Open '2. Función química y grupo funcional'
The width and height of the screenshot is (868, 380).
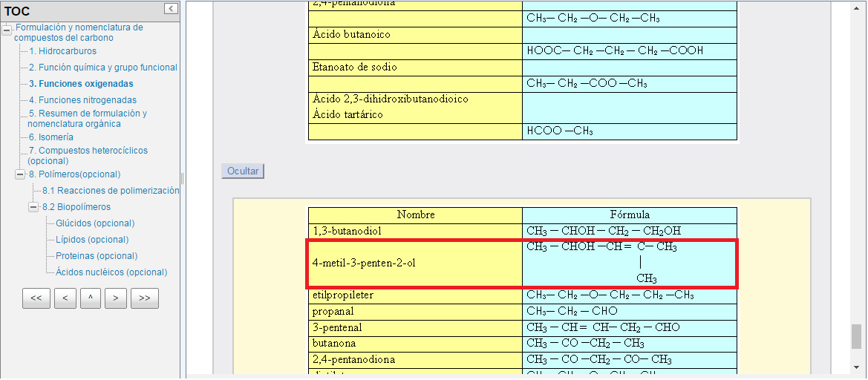(x=103, y=68)
